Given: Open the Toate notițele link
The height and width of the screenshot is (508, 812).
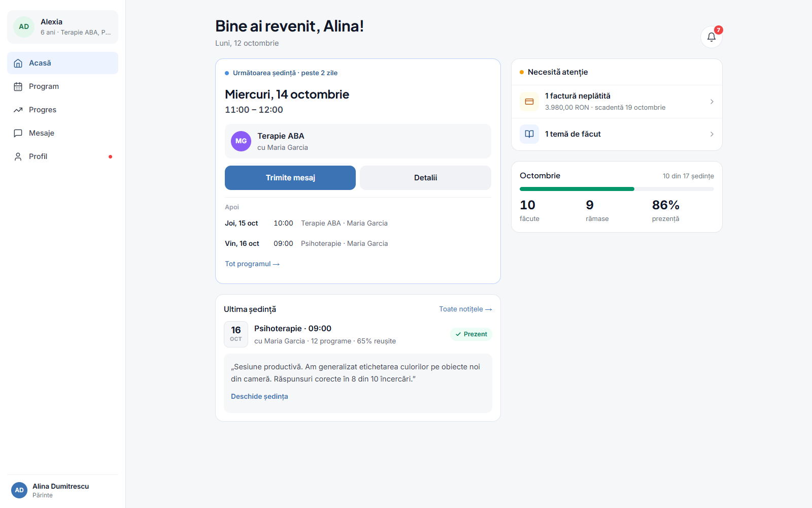Looking at the screenshot, I should [x=465, y=309].
